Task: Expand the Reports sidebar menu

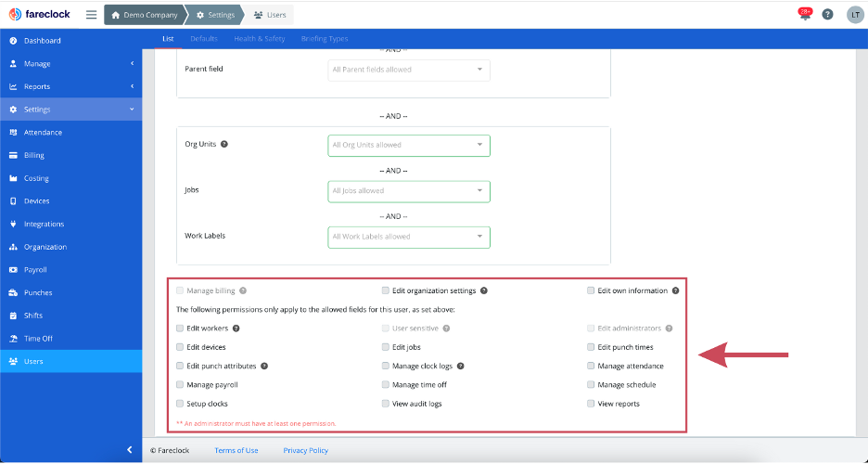Action: 70,87
